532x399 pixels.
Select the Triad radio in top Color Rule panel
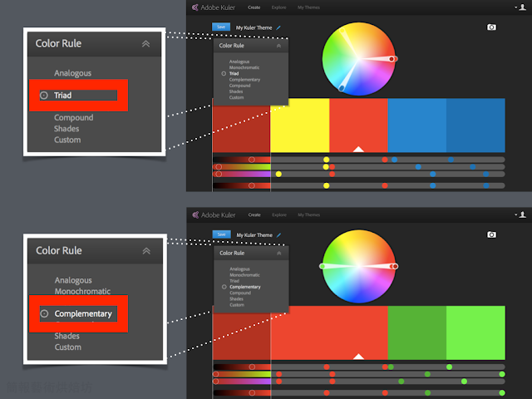pos(224,74)
